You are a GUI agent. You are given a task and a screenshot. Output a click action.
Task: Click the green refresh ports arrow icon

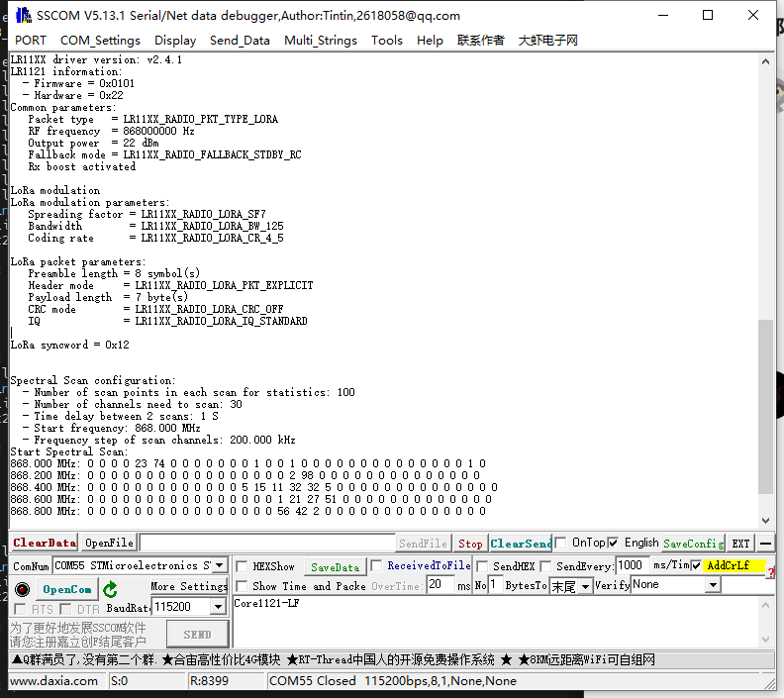click(110, 589)
